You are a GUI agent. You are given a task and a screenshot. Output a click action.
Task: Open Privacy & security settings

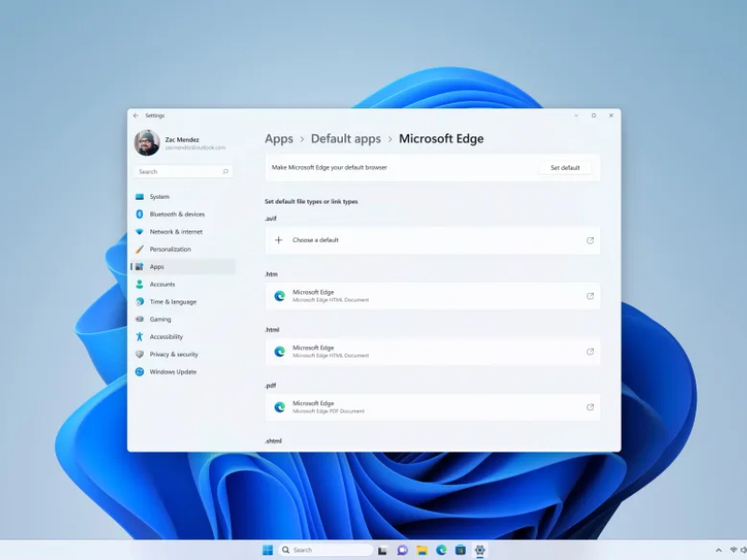coord(172,354)
